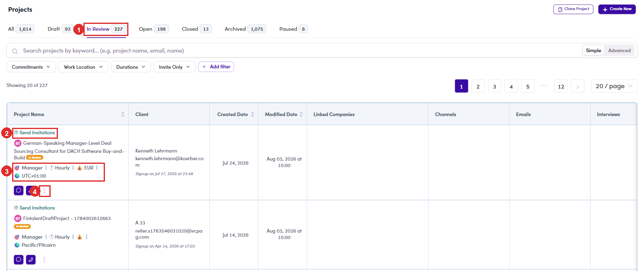Click the target icon in FintalentDraftProject row
Viewport: 644px width, 271px height.
[17, 237]
